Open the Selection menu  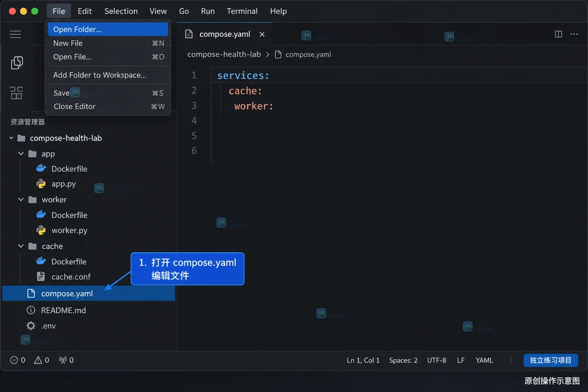click(121, 11)
